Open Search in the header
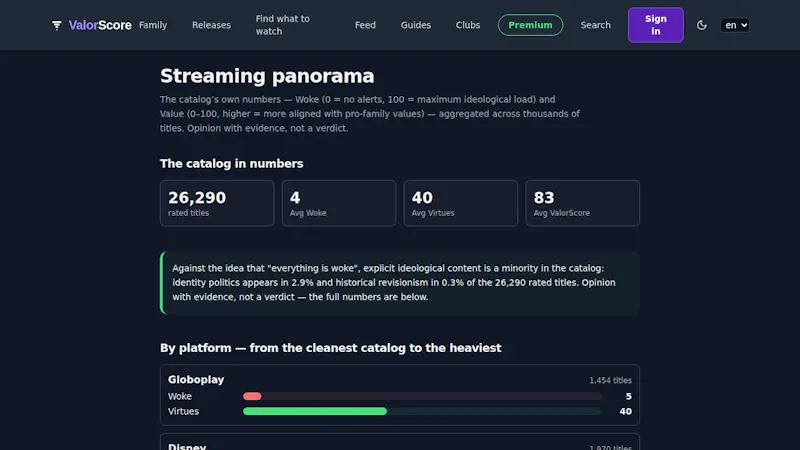 point(595,25)
